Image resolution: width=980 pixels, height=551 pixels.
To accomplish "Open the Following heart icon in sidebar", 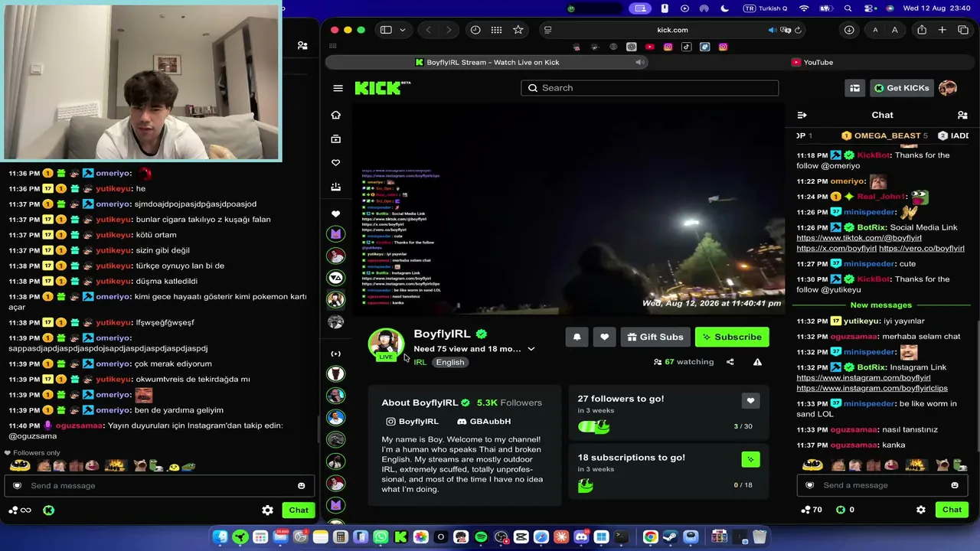I will (x=335, y=163).
